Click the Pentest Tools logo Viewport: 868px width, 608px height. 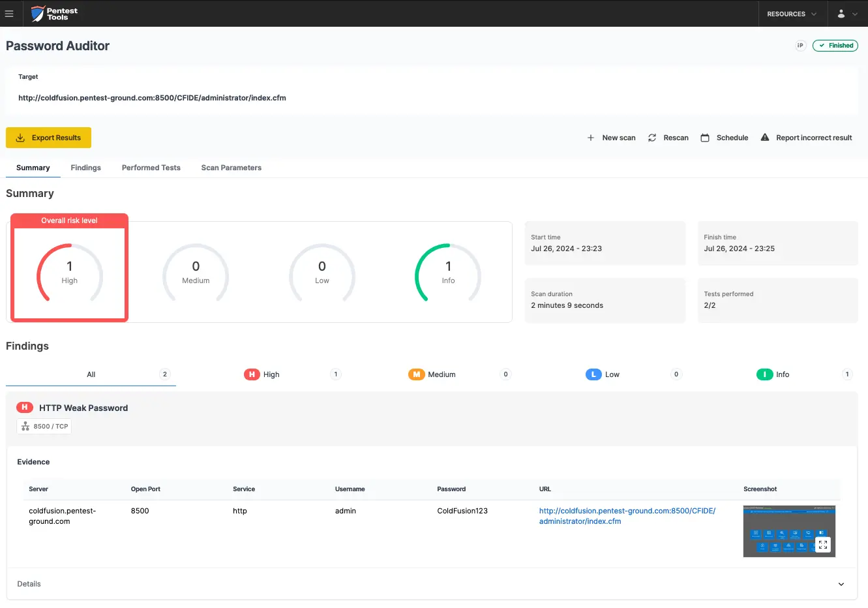pyautogui.click(x=54, y=14)
